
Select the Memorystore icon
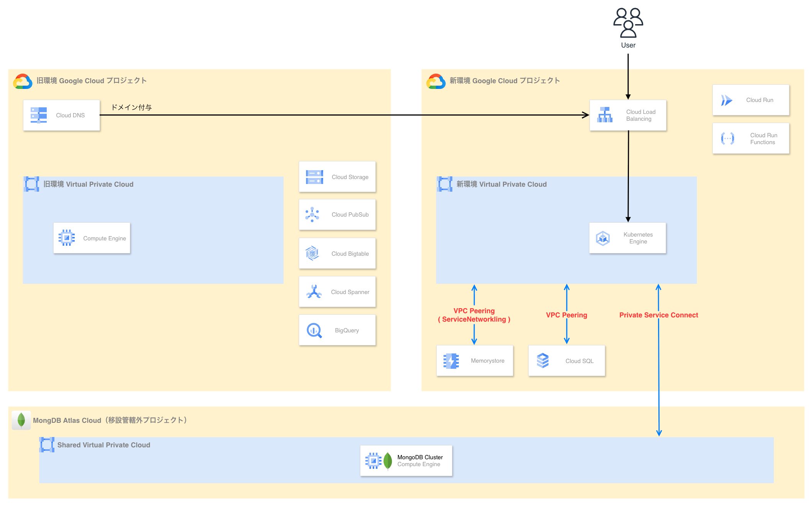pyautogui.click(x=451, y=361)
